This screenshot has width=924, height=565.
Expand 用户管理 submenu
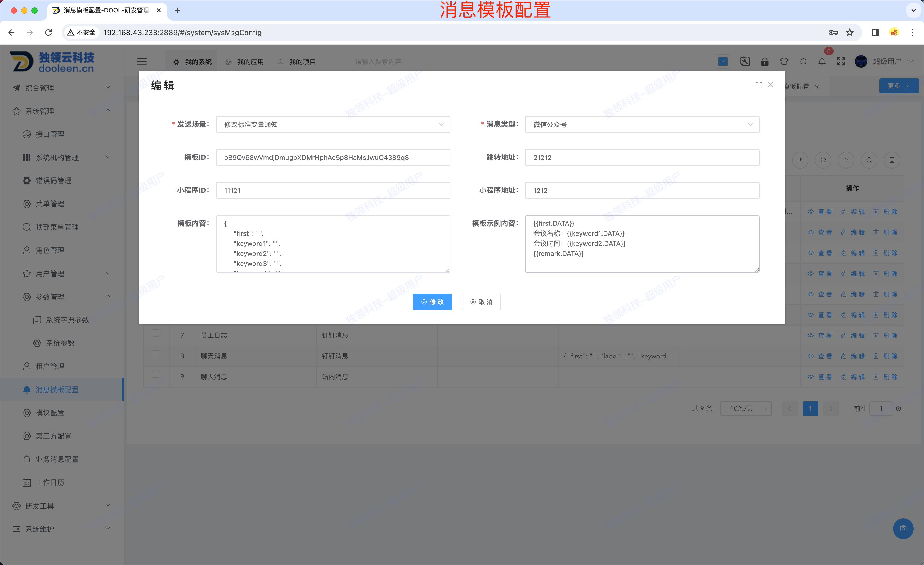coord(62,273)
